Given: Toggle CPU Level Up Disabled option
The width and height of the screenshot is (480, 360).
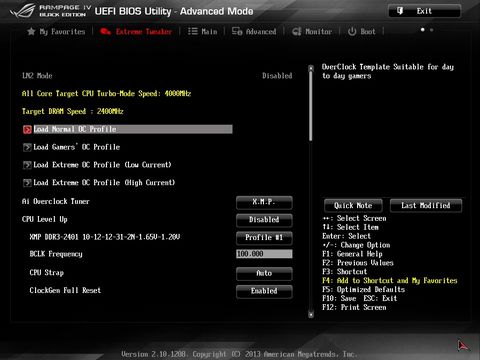Looking at the screenshot, I should tap(264, 220).
